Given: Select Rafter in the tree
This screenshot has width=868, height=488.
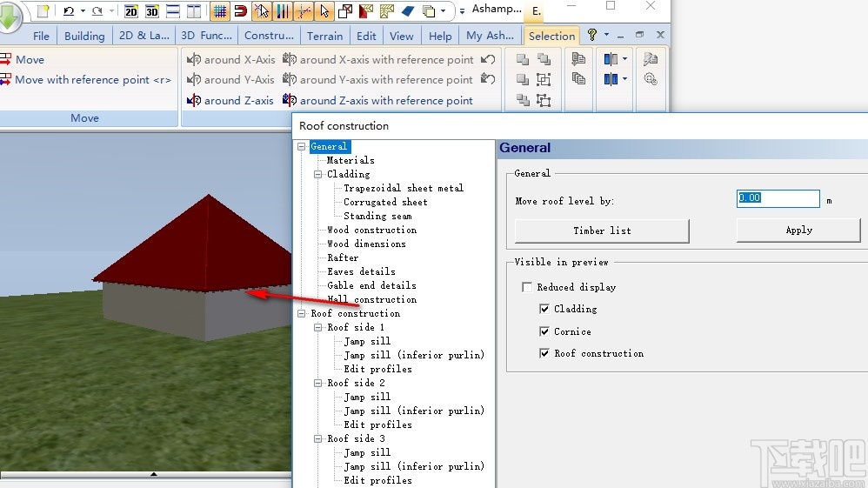Looking at the screenshot, I should (x=343, y=257).
